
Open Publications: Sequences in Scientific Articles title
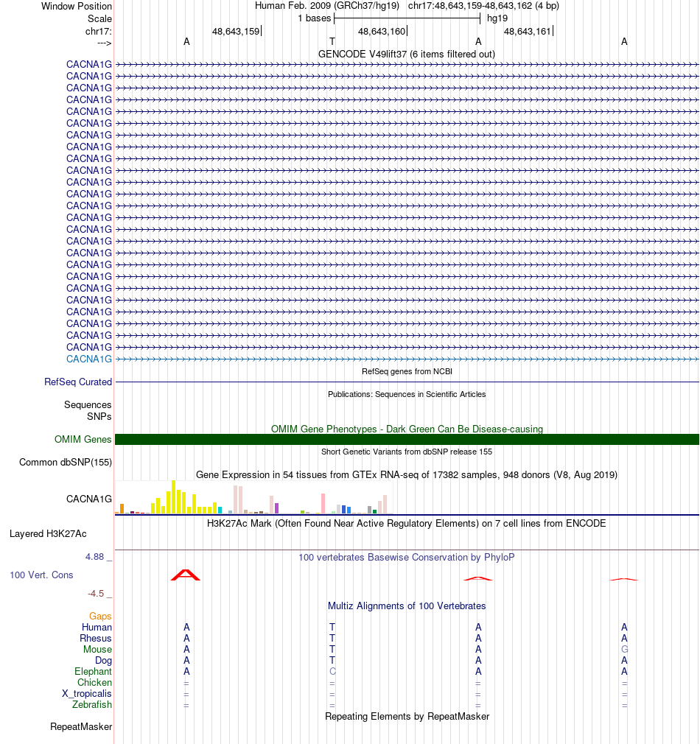[x=407, y=394]
